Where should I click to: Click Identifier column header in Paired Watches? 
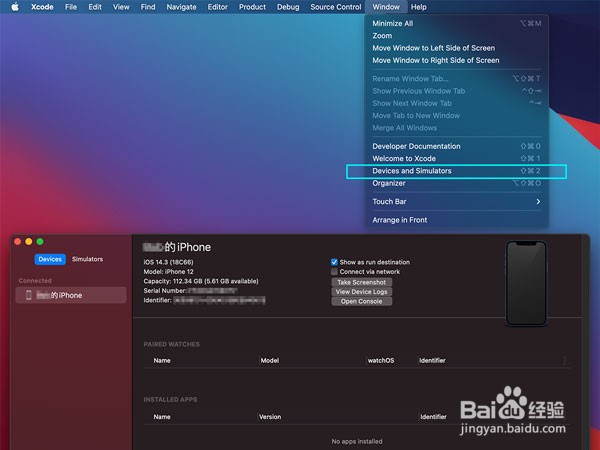tap(432, 360)
